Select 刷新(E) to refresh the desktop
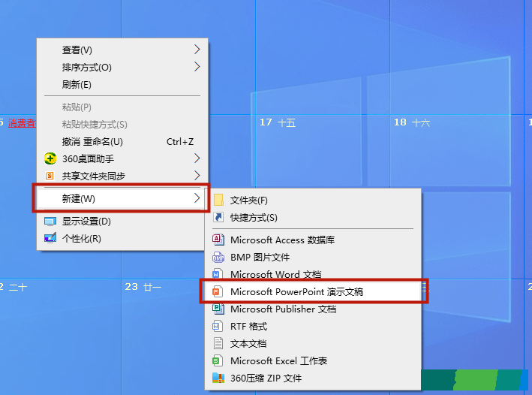The height and width of the screenshot is (395, 532). click(x=122, y=84)
